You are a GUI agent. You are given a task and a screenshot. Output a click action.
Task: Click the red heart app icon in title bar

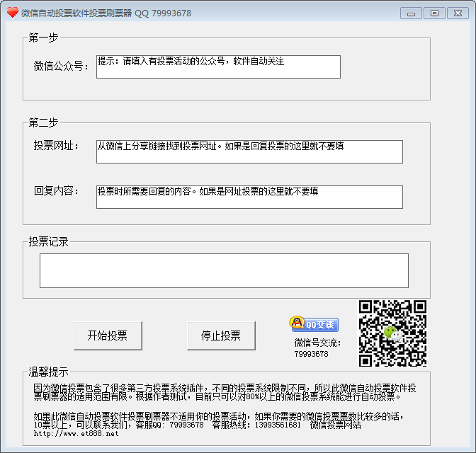coord(13,13)
